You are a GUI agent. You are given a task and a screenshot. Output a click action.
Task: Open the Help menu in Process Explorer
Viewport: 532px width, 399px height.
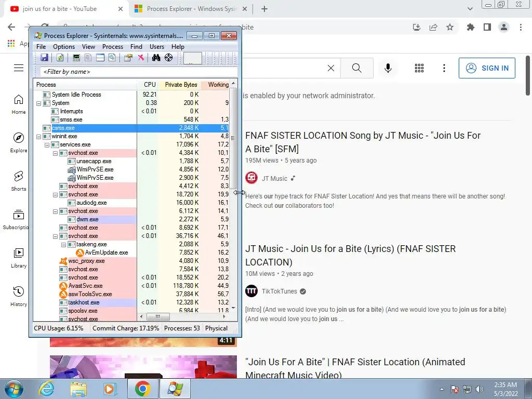pyautogui.click(x=178, y=46)
